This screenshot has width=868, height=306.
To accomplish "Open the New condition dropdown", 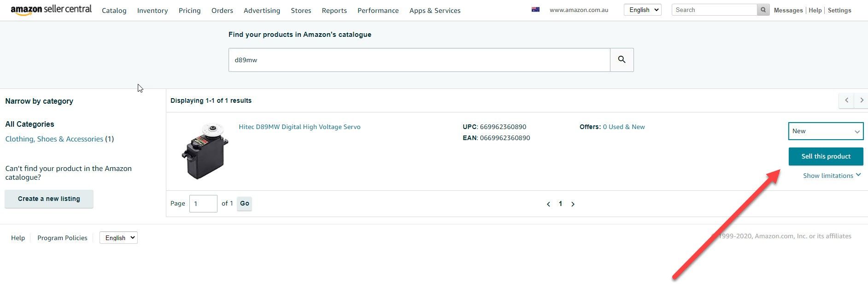I will [x=826, y=131].
